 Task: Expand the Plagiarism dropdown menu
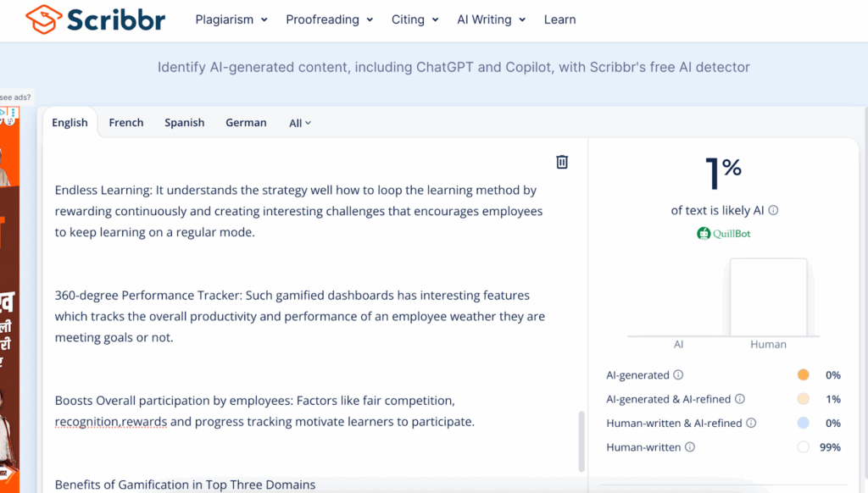(231, 19)
